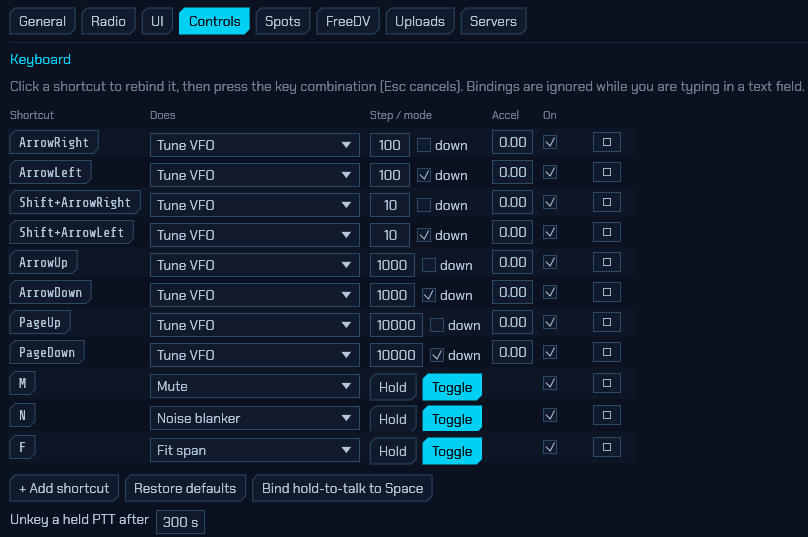The width and height of the screenshot is (808, 537).
Task: Rebind the F shortcut key
Action: point(22,447)
